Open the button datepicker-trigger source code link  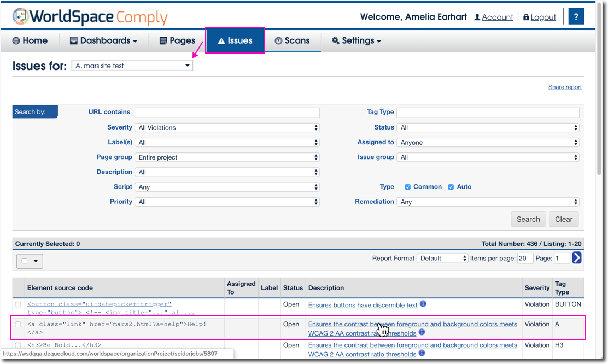111,308
